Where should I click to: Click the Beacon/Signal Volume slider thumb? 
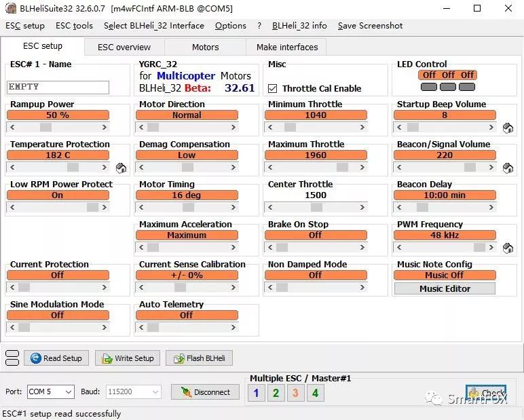(470, 168)
